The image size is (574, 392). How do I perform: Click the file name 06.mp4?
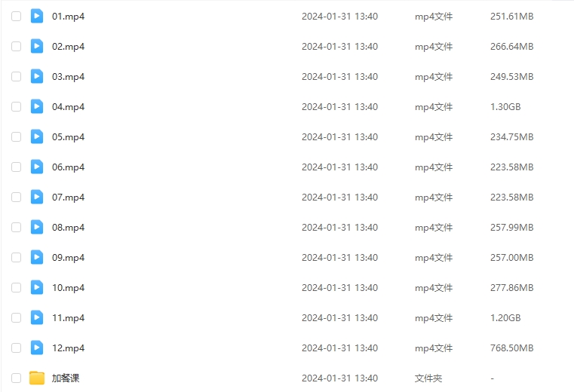pos(68,167)
